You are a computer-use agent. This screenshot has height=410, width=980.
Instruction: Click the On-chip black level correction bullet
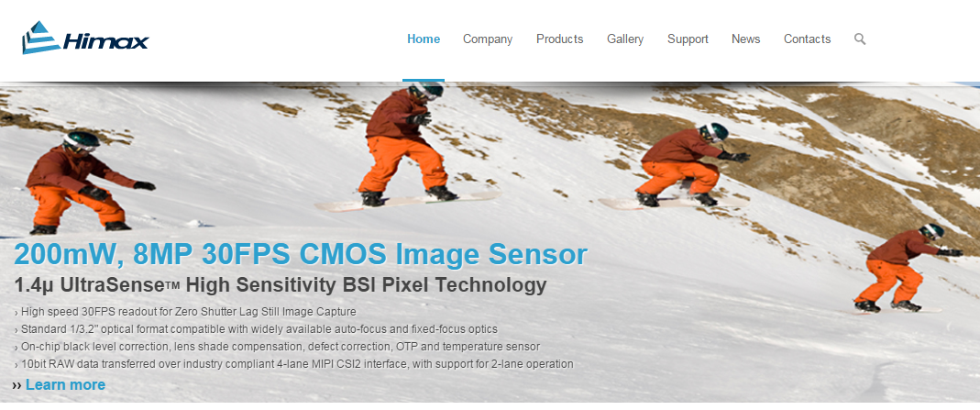pyautogui.click(x=277, y=346)
